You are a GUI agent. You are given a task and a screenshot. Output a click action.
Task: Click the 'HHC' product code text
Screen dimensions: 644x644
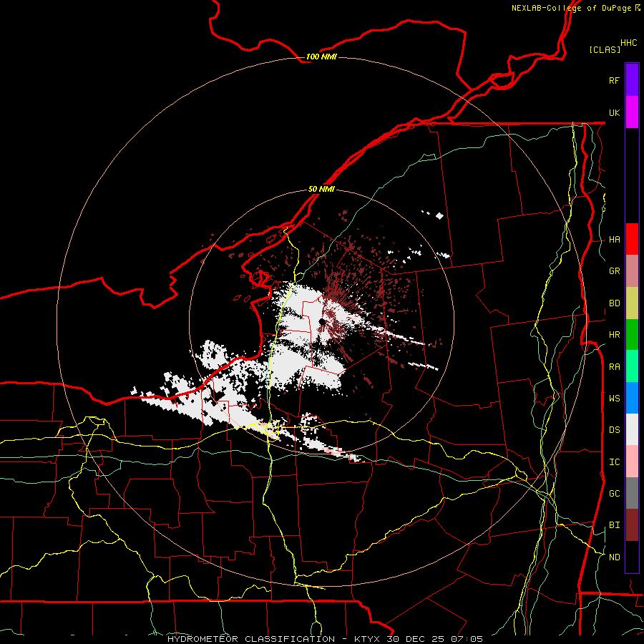tap(629, 43)
